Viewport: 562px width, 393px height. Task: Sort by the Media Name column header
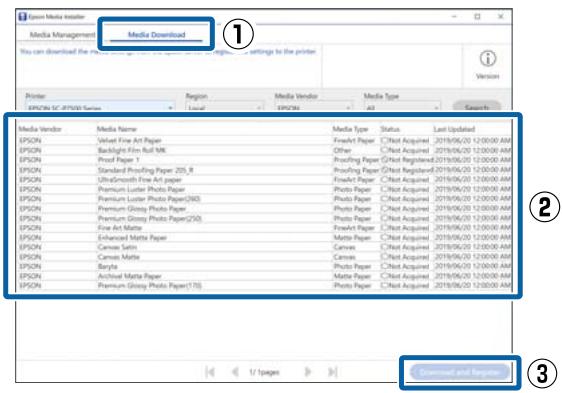tap(117, 129)
